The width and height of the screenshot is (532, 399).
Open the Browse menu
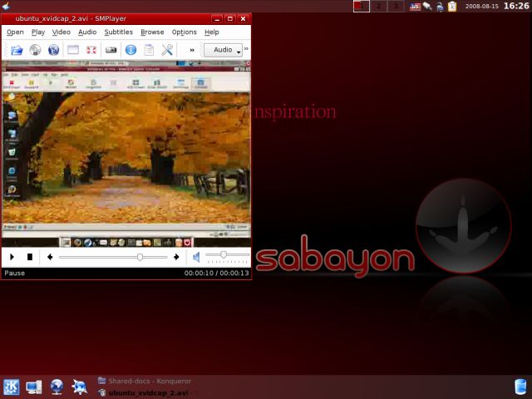[152, 32]
